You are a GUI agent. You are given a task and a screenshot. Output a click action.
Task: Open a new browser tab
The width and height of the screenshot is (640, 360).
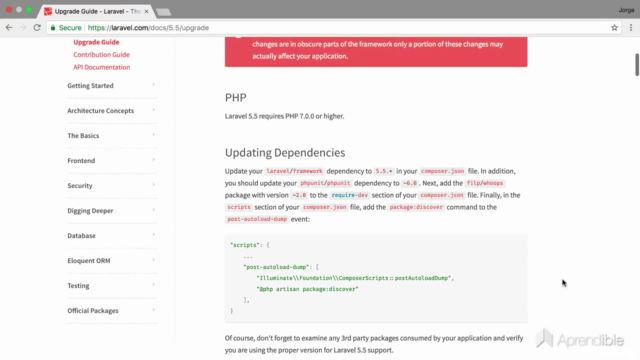click(163, 12)
